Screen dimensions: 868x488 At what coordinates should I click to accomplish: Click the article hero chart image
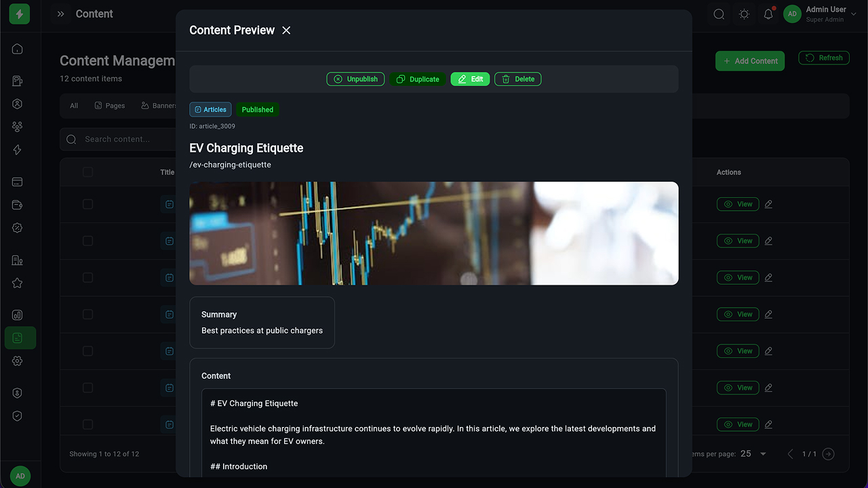(x=434, y=233)
